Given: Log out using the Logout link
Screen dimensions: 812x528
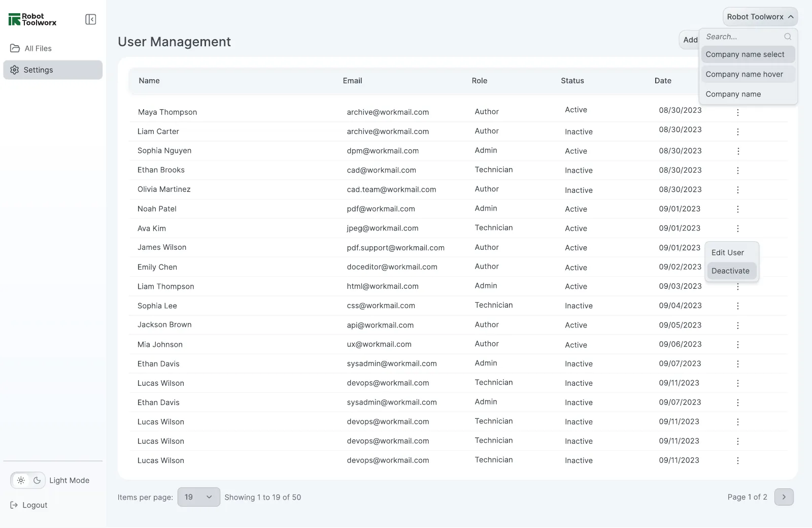Looking at the screenshot, I should coord(29,505).
